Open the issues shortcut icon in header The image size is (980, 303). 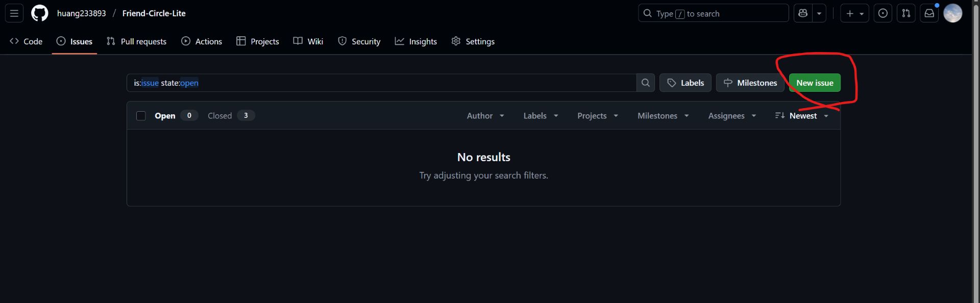883,13
